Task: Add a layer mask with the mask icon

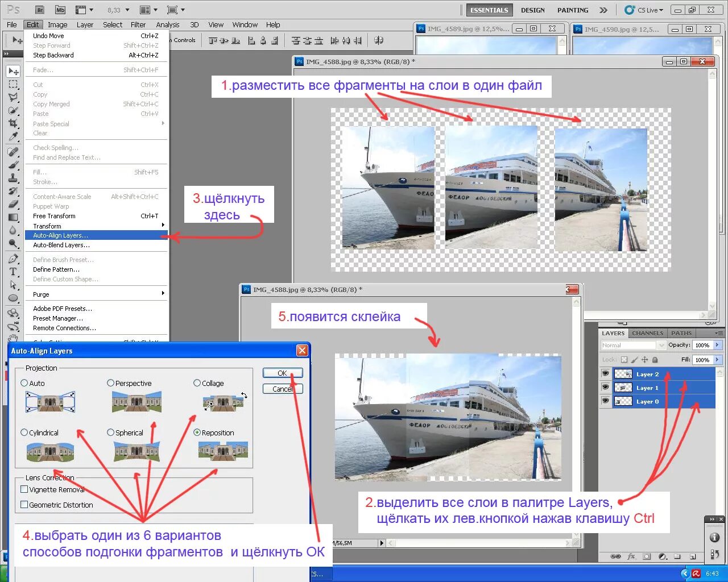Action: coord(647,556)
